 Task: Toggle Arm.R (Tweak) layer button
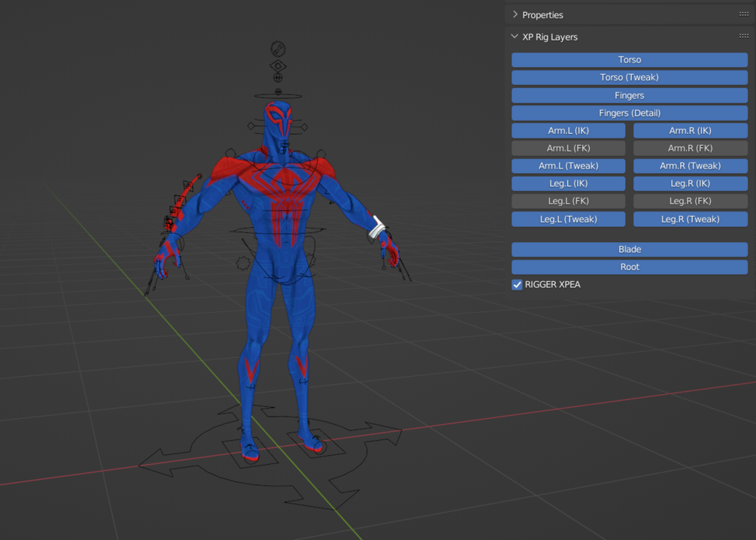point(691,166)
